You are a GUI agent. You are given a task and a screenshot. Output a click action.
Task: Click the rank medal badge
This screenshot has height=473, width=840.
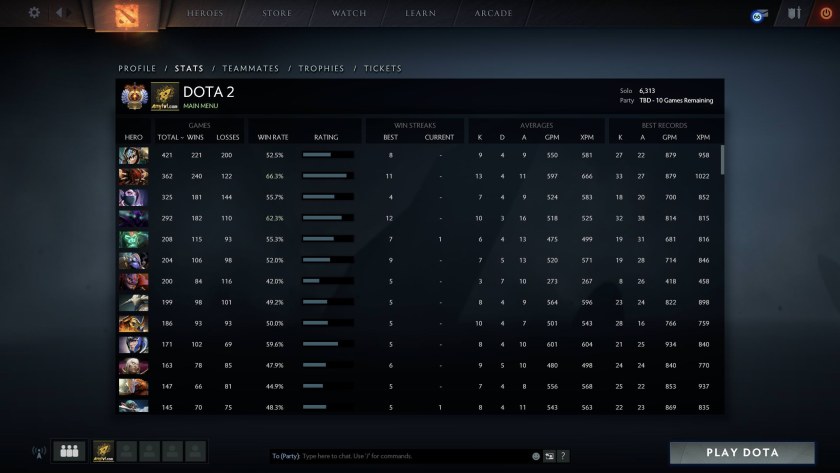134,96
